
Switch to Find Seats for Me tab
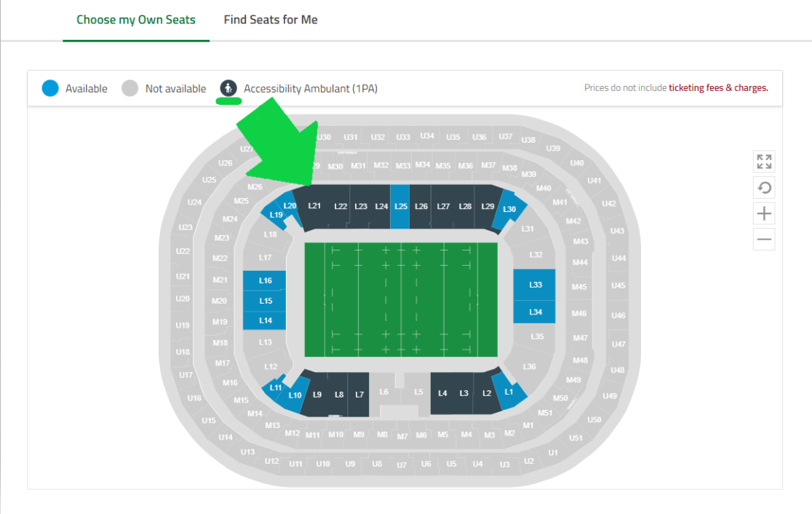(x=271, y=20)
